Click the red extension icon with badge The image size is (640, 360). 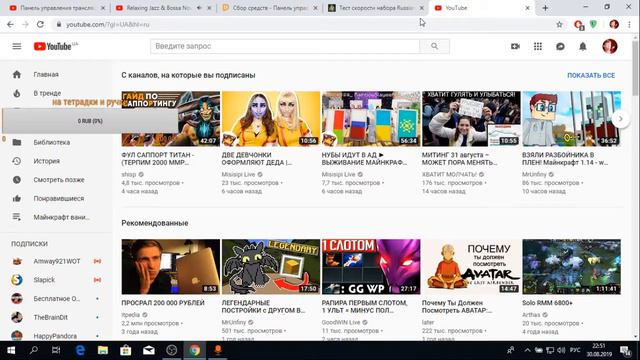[x=579, y=25]
